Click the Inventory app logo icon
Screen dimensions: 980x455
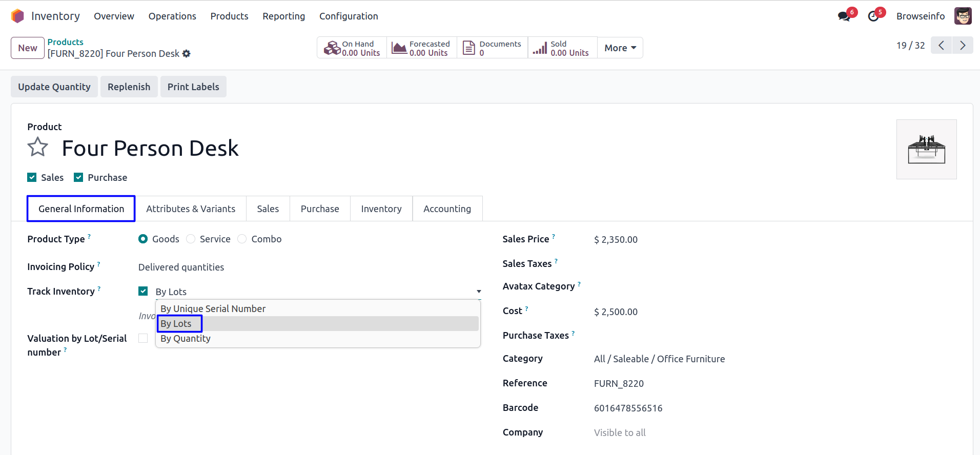17,16
